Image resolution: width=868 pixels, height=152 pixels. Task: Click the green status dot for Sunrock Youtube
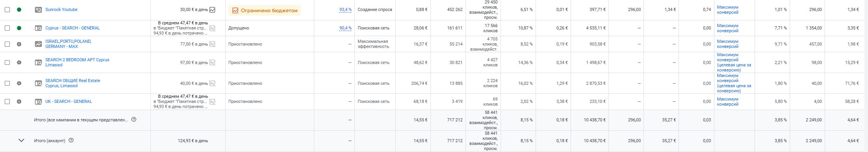[x=19, y=9]
